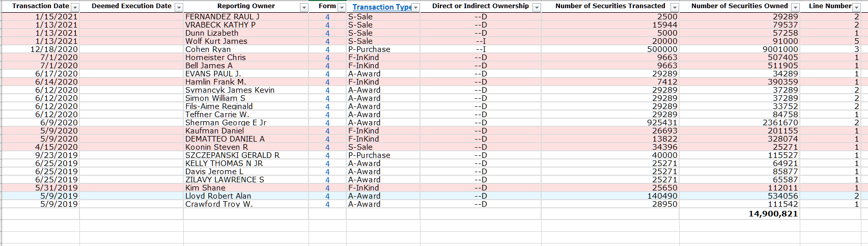
Task: Select cell Fils-Aime Reginald
Action: [x=246, y=106]
